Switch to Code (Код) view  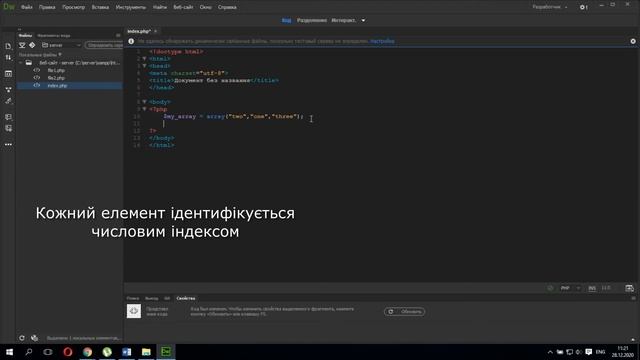pyautogui.click(x=287, y=20)
